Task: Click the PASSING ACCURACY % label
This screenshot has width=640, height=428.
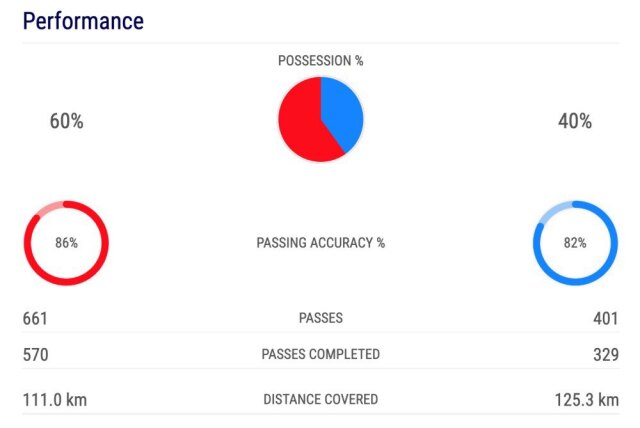Action: [x=320, y=243]
